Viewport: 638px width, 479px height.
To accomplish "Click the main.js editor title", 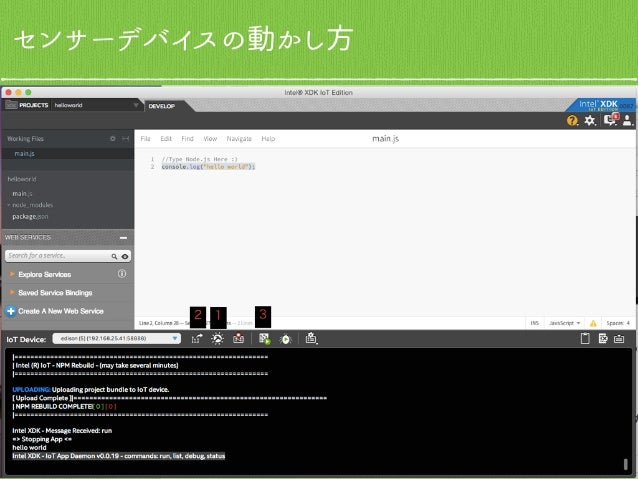I will (385, 139).
